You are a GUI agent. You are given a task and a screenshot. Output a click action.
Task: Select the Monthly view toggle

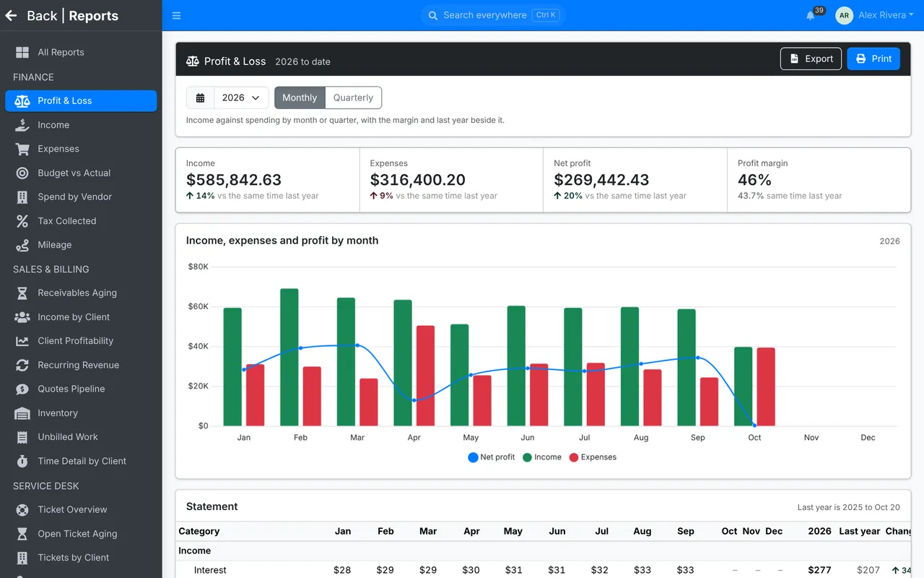300,98
